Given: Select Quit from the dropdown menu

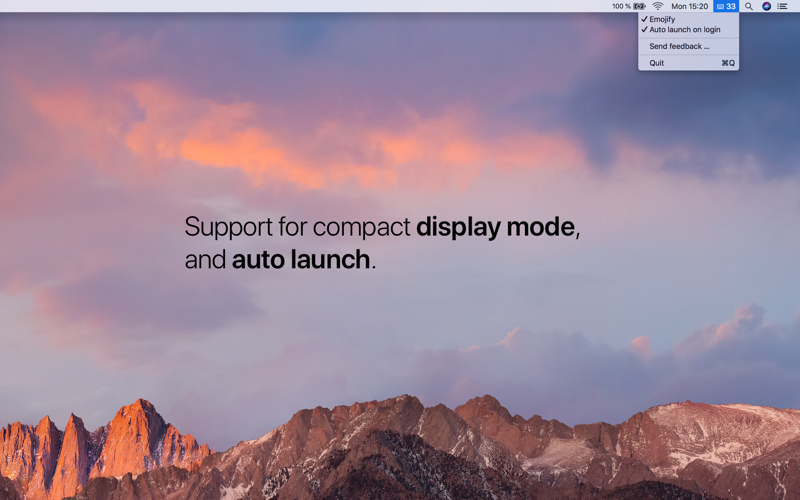Looking at the screenshot, I should tap(688, 63).
